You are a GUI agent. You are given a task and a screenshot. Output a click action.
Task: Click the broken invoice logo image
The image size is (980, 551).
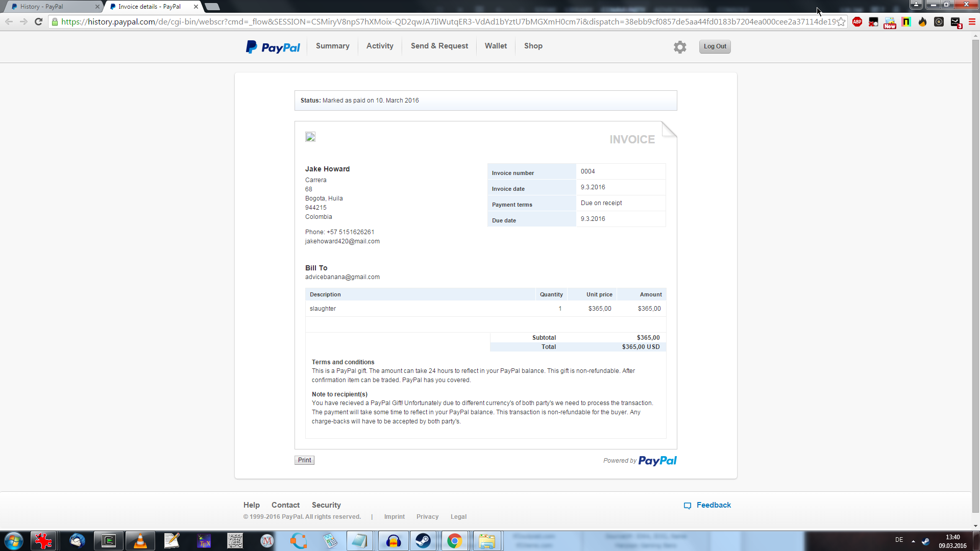310,137
